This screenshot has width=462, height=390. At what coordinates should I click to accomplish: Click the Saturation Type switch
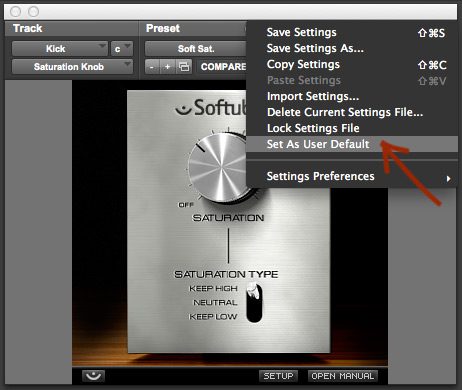click(254, 303)
